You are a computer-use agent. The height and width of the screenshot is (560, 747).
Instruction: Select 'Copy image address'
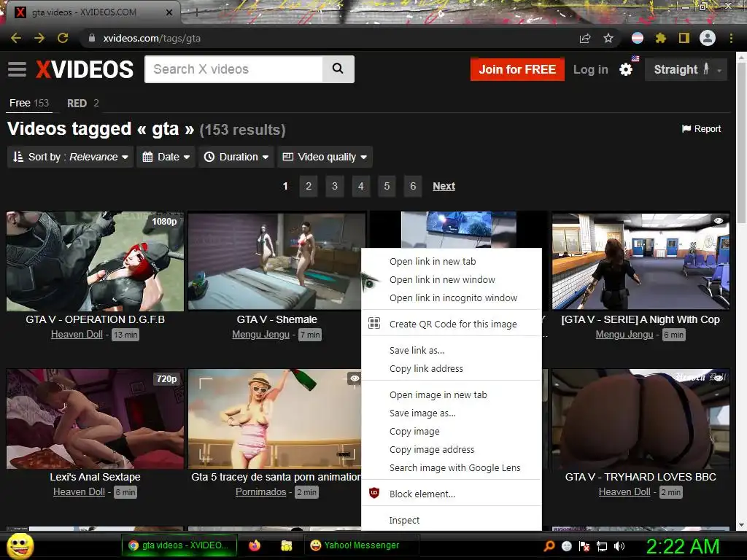click(451, 449)
